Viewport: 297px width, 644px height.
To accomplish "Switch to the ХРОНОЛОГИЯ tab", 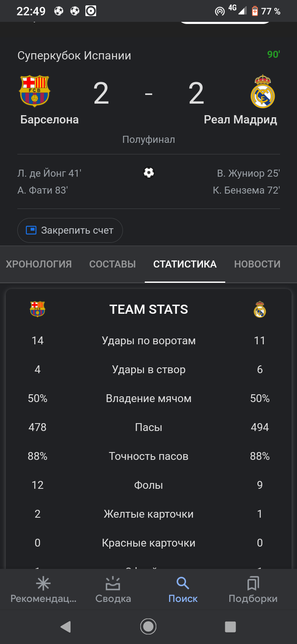I will click(x=39, y=264).
